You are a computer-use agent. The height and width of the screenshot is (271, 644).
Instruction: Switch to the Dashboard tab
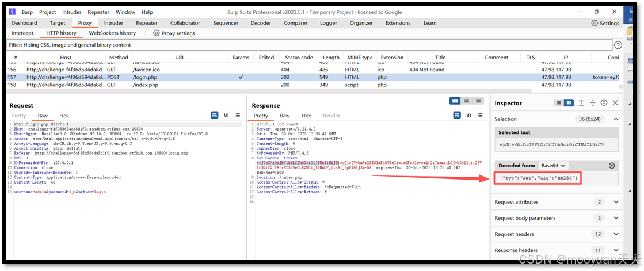[24, 23]
